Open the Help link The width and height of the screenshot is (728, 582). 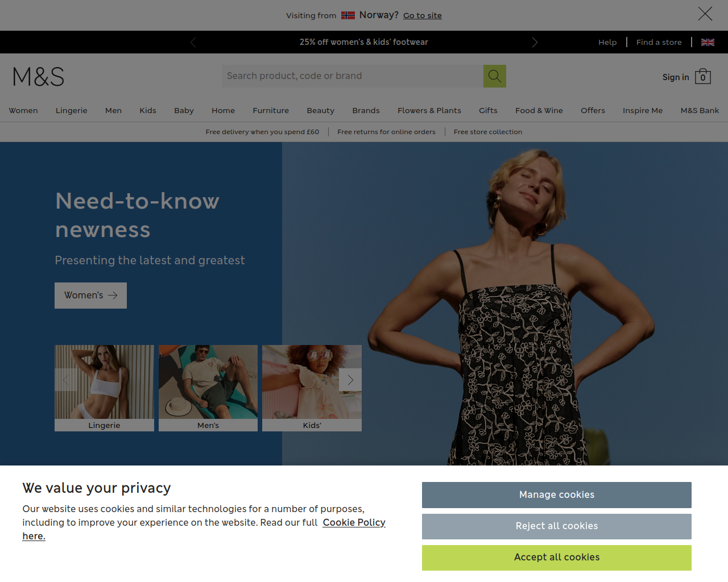pos(607,42)
